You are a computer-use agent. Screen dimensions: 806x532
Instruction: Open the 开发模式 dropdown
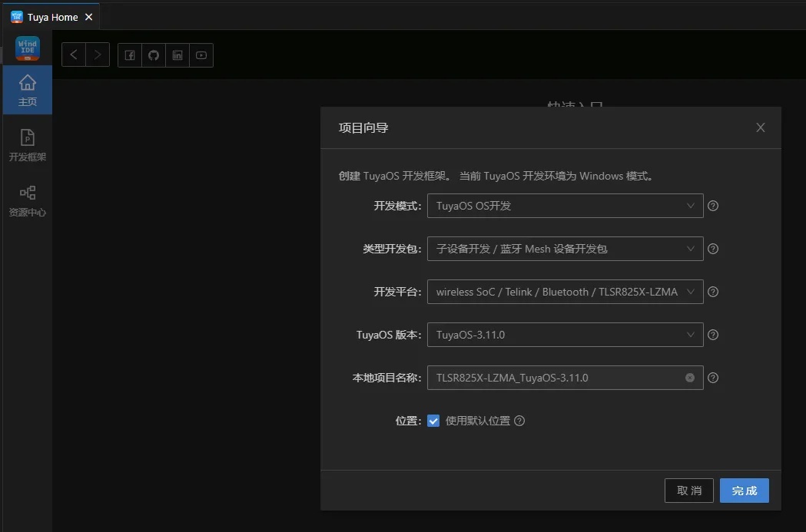click(565, 206)
